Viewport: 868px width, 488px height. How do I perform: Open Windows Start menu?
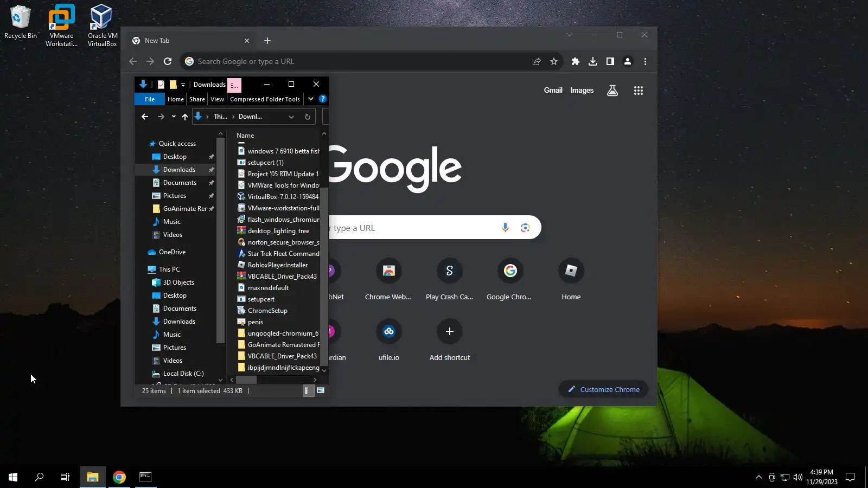pyautogui.click(x=13, y=477)
